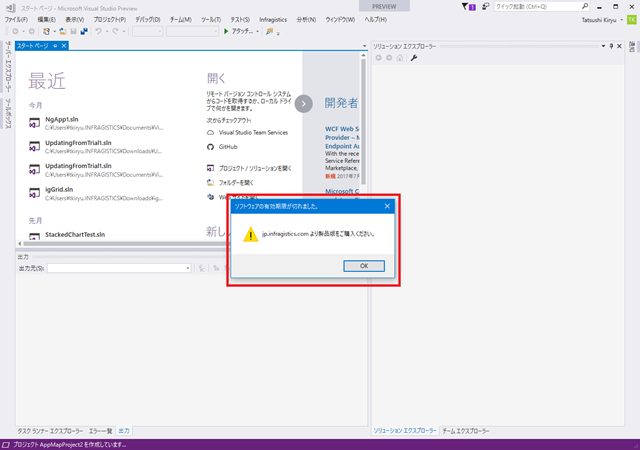
Task: Click the Undo toolbar icon
Action: 98,31
